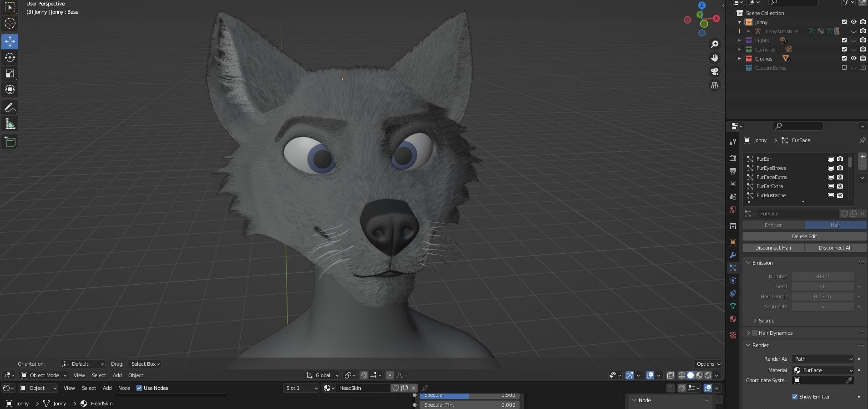Open the Slot 1 material slot dropdown
Viewport: 868px width, 409px height.
coord(301,388)
